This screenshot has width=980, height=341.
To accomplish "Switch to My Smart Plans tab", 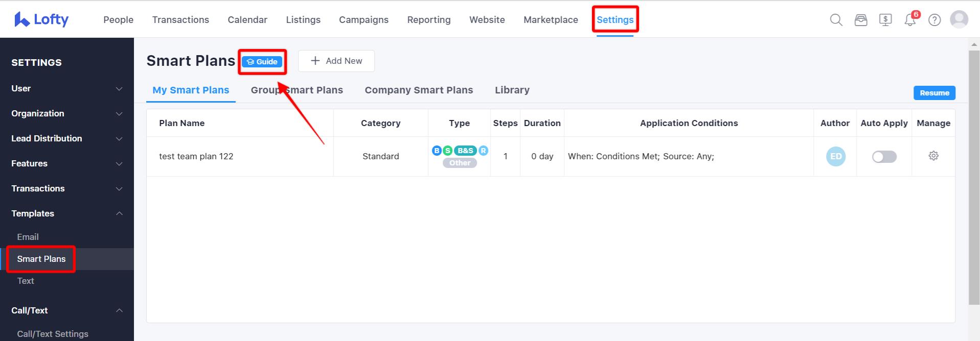I will click(x=191, y=90).
